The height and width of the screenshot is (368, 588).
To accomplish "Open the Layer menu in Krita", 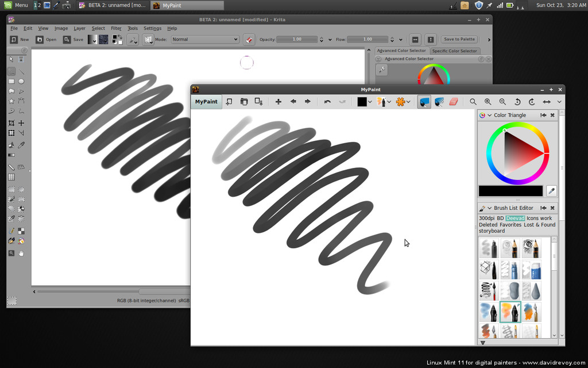I will click(79, 29).
